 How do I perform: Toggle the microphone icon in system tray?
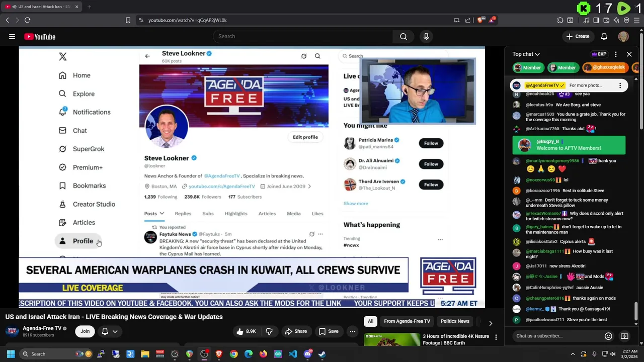tap(594, 354)
